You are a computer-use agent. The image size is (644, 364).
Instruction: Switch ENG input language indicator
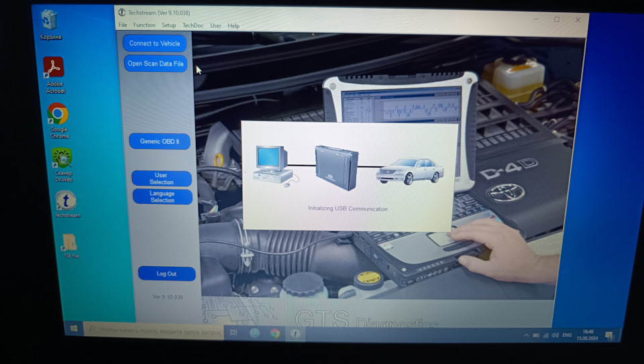567,335
